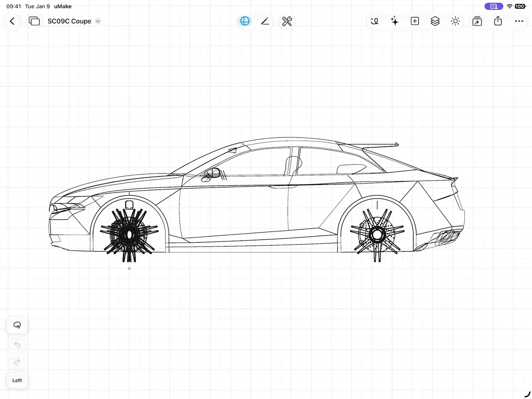The height and width of the screenshot is (399, 532).
Task: Redo the last action
Action: coord(17,362)
